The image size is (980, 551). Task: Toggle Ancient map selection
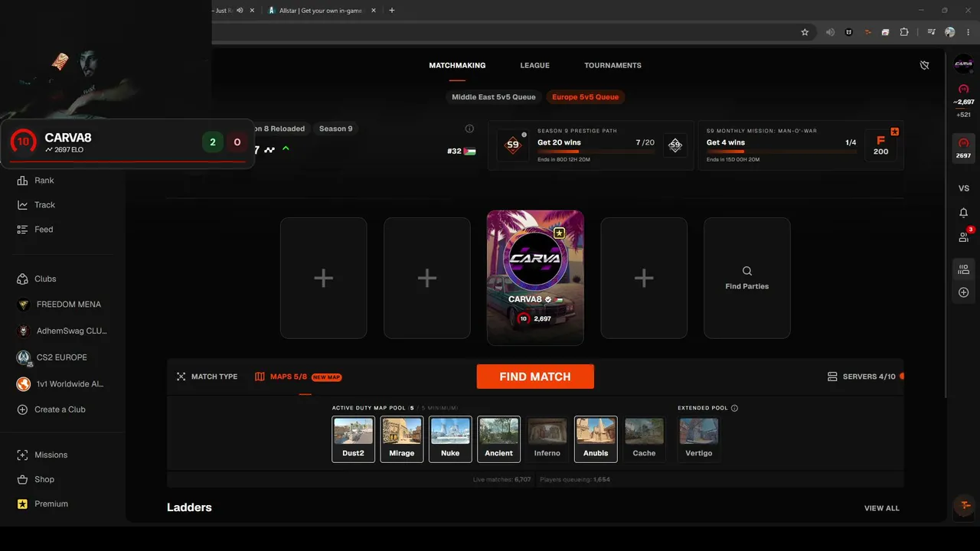pyautogui.click(x=498, y=439)
